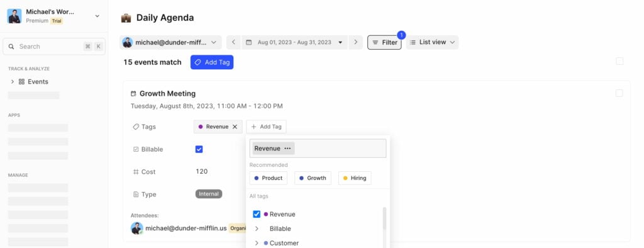Open the Revenue tag options ellipsis
The image size is (644, 248).
pyautogui.click(x=287, y=149)
